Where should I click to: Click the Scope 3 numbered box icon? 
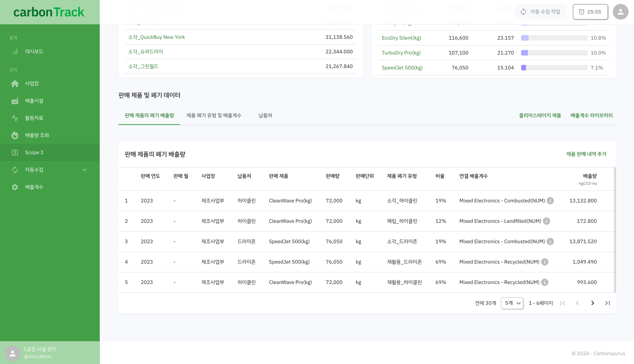point(15,153)
